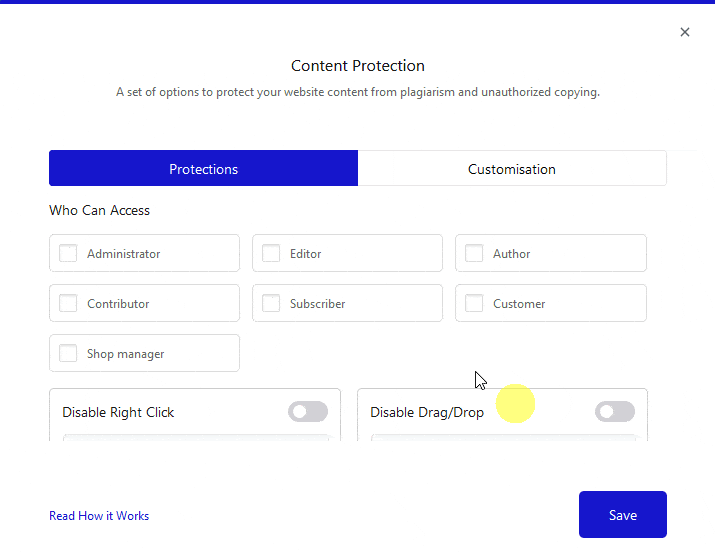Check the Shop manager checkbox
The width and height of the screenshot is (715, 552).
point(68,354)
